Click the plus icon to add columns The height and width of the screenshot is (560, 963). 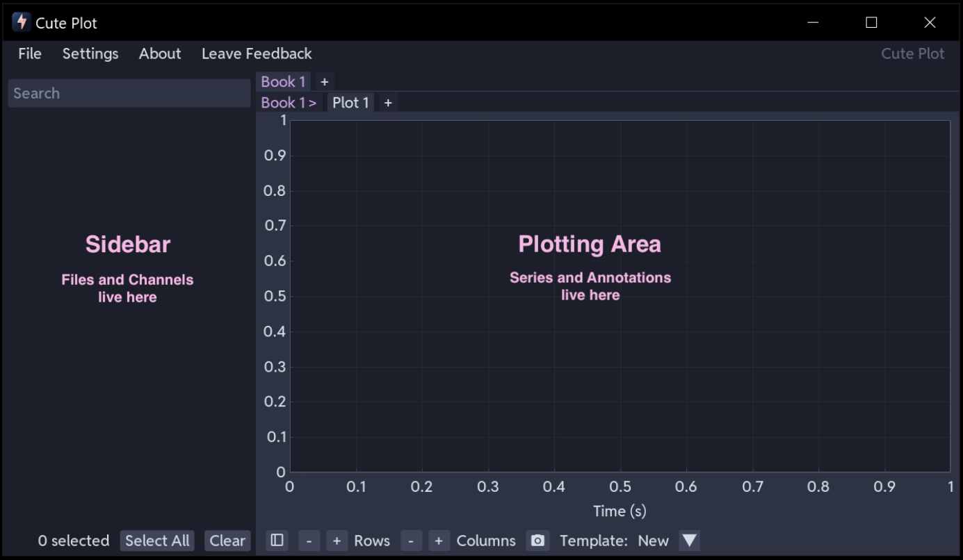tap(439, 541)
